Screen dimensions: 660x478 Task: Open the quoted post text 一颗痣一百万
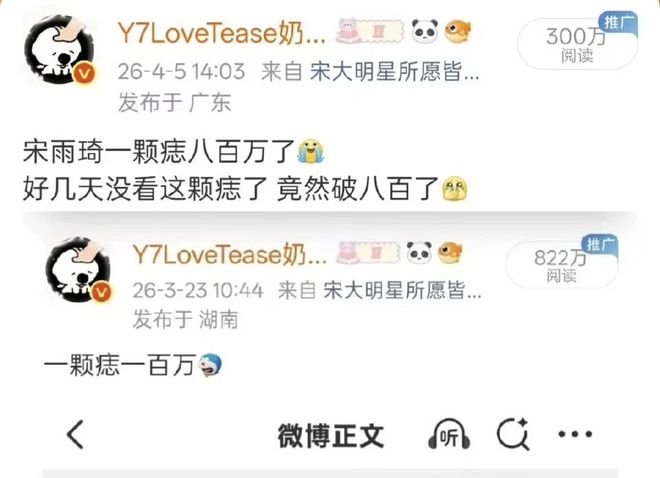pos(120,365)
